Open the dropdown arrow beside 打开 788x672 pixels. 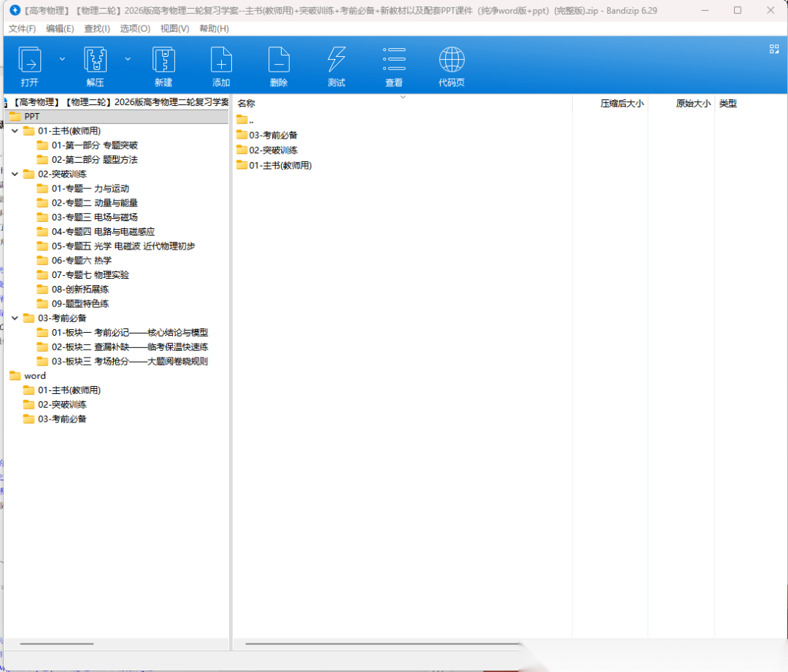pos(62,58)
